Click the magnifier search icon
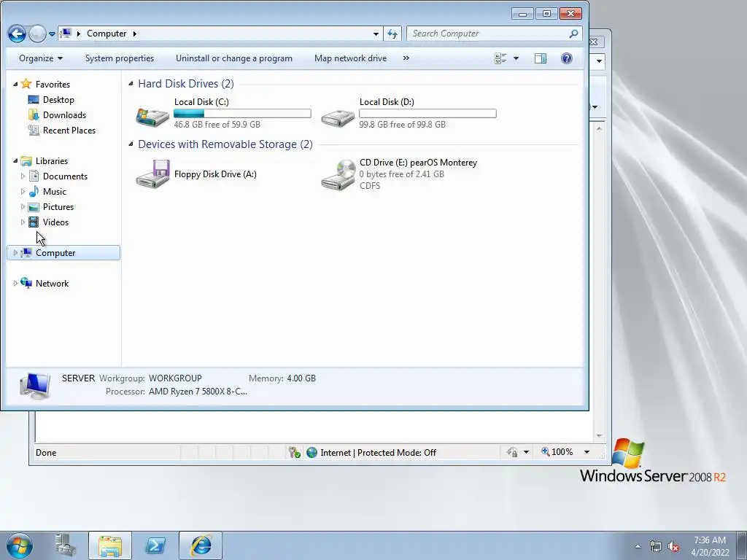This screenshot has width=747, height=560. [573, 34]
